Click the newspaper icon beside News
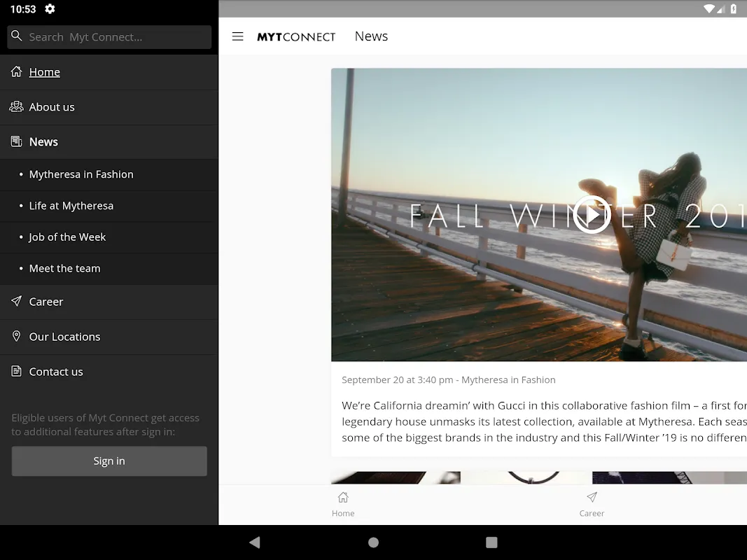 click(16, 141)
